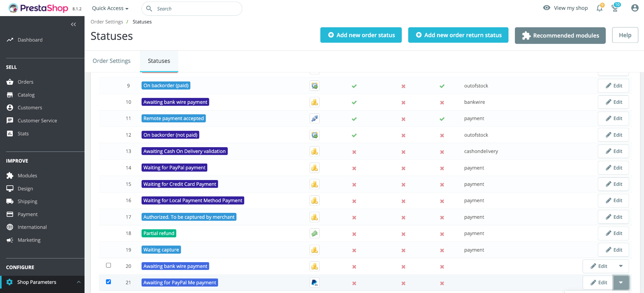
Task: Click the Partial refund green color label
Action: coord(159,233)
